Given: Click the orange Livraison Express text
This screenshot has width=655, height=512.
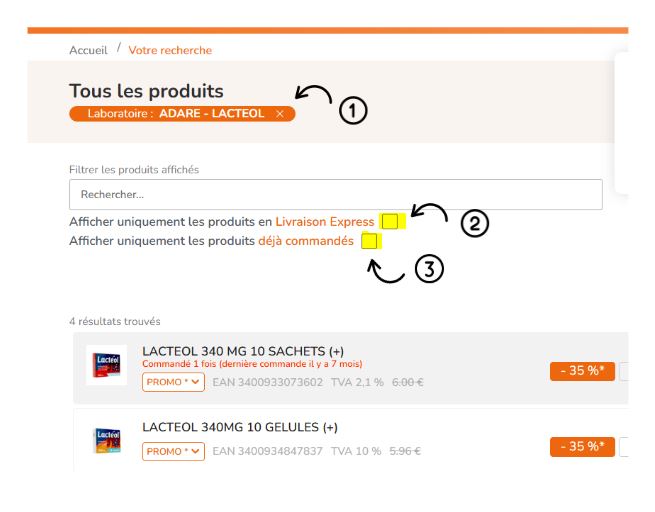Looking at the screenshot, I should tap(325, 222).
